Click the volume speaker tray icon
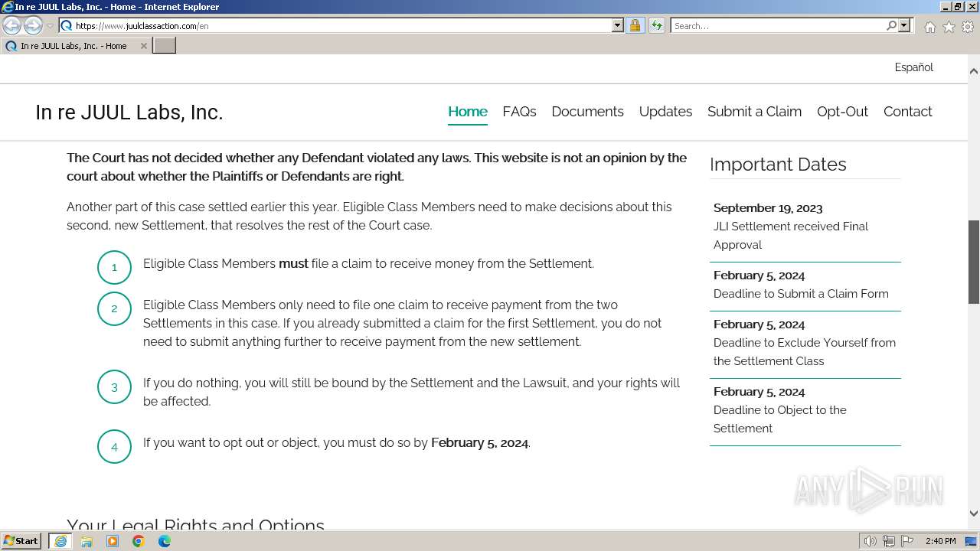The width and height of the screenshot is (980, 551). click(871, 541)
